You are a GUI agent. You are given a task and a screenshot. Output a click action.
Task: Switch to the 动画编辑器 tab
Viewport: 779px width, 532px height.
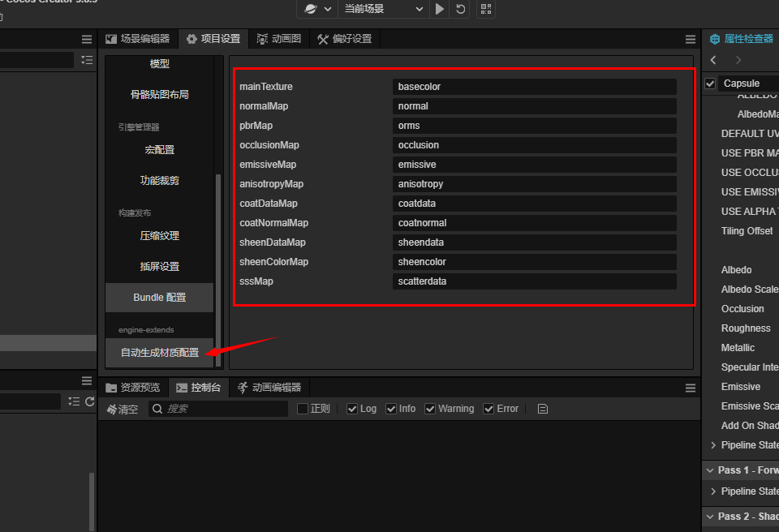(269, 388)
